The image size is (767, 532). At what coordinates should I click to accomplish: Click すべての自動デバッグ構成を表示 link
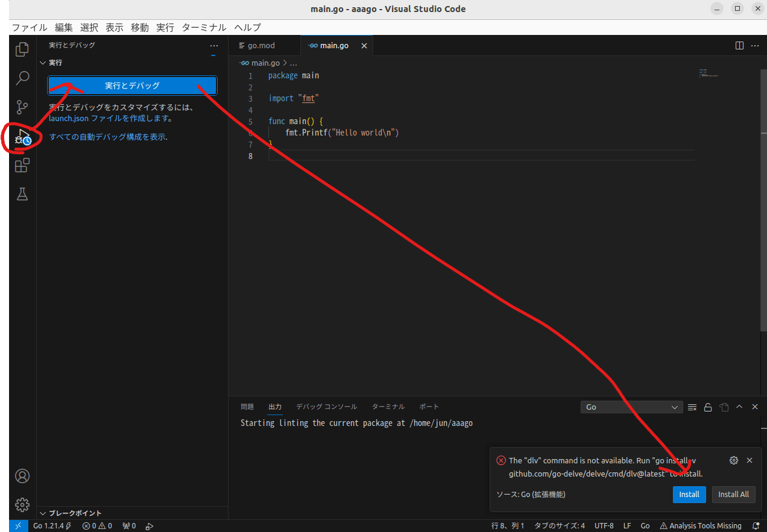tap(107, 137)
